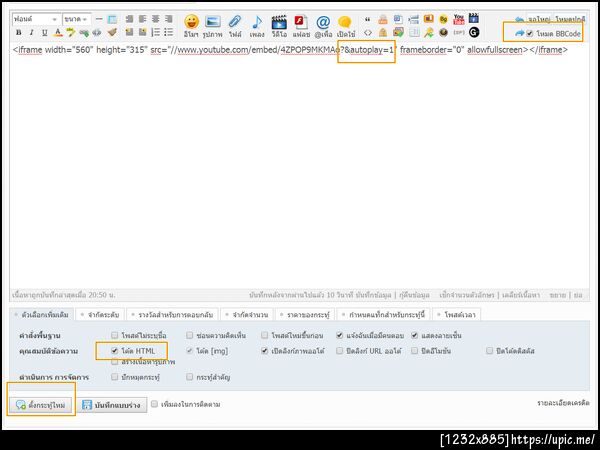The width and height of the screenshot is (600, 450).
Task: Insert code block with the <> icon
Action: pos(367,33)
